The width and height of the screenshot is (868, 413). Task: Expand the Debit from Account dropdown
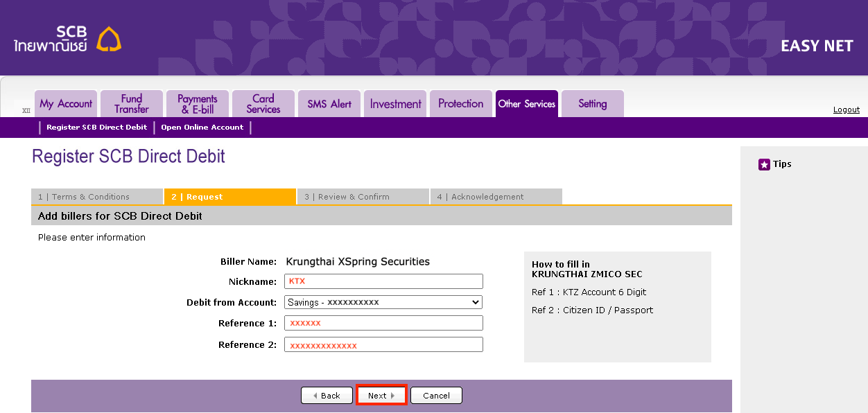[x=383, y=302]
